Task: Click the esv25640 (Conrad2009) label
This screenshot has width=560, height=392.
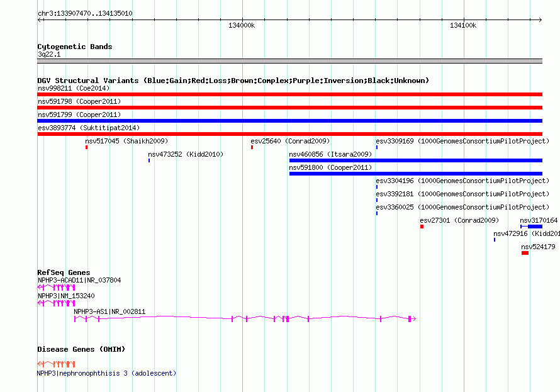Action: [x=290, y=142]
